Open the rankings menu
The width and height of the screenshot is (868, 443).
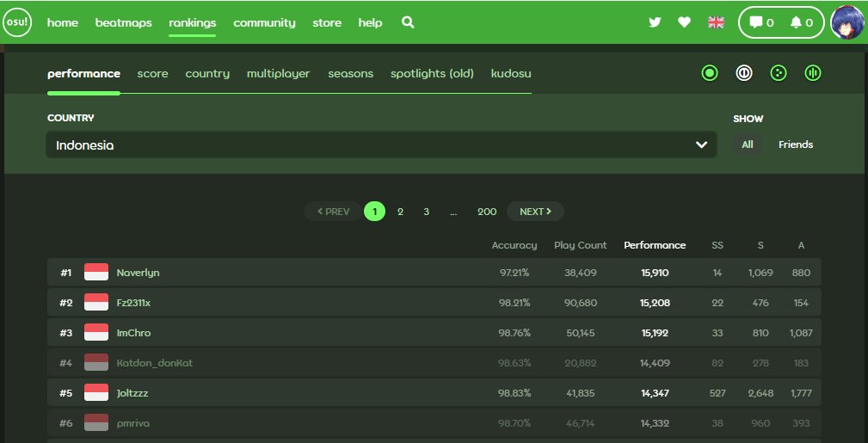click(192, 22)
